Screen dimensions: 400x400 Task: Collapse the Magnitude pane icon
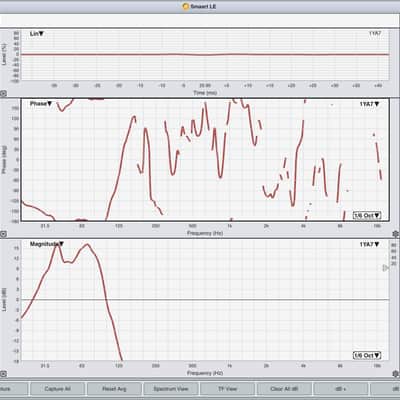click(3, 374)
